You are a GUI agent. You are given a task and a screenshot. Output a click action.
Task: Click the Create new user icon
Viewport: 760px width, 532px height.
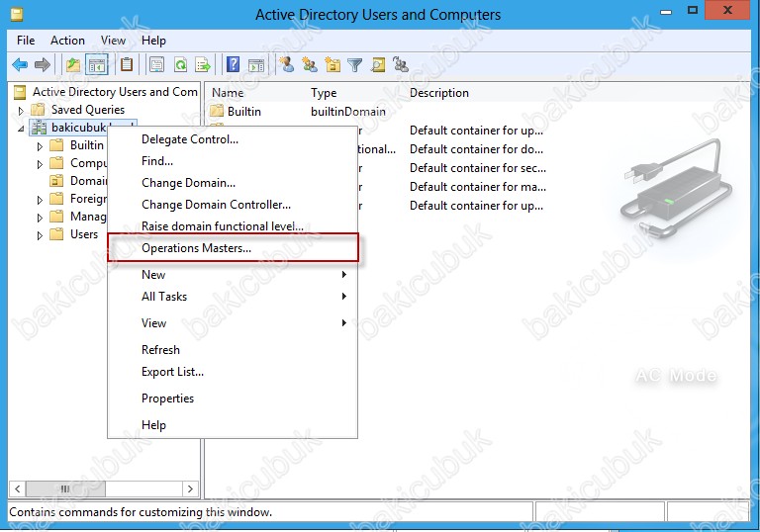pyautogui.click(x=286, y=64)
